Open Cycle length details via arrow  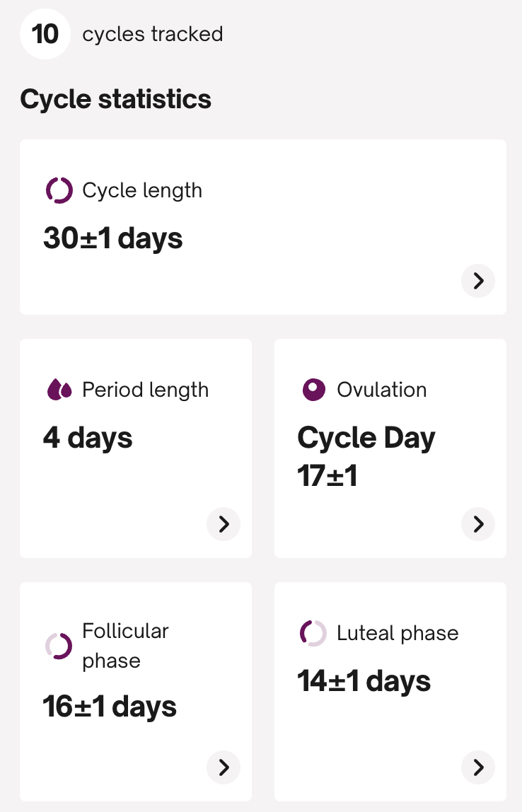tap(478, 281)
